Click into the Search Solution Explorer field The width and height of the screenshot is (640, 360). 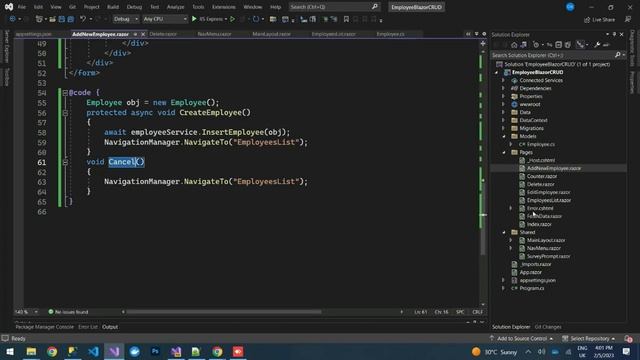(x=553, y=55)
